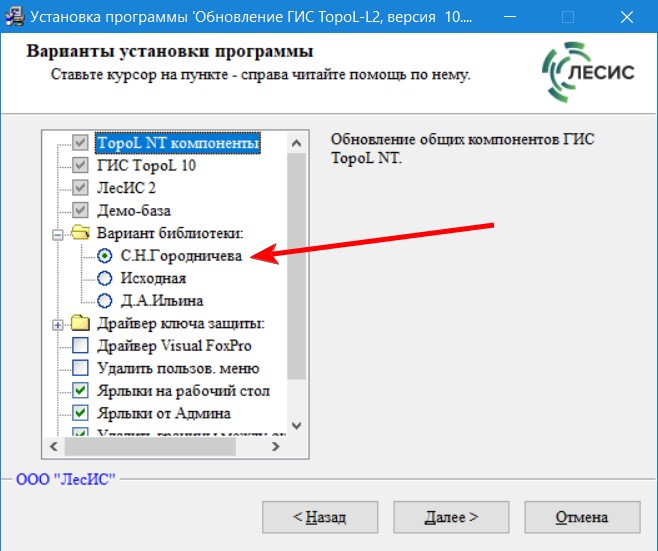This screenshot has width=658, height=551.
Task: Select the Удалить пользов. меню label
Action: (178, 368)
